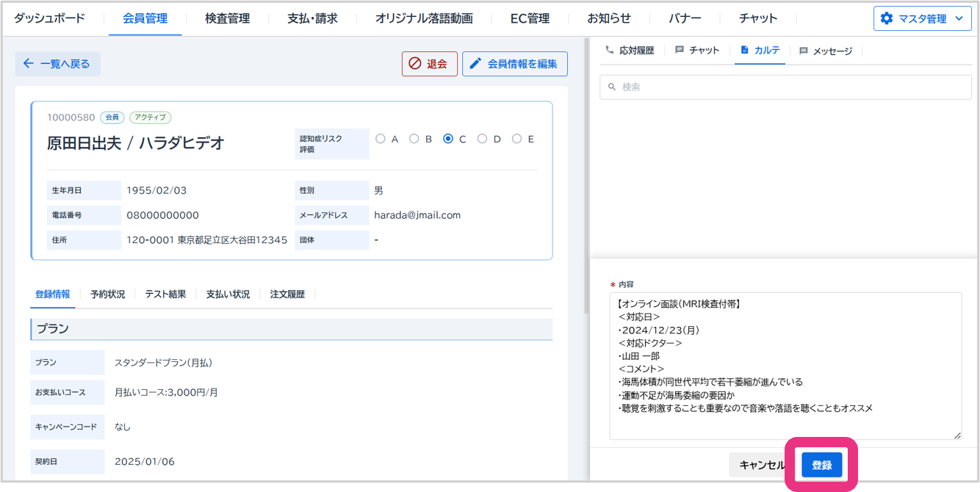Open the テスト結果 tab
Image resolution: width=980 pixels, height=492 pixels.
pyautogui.click(x=165, y=294)
